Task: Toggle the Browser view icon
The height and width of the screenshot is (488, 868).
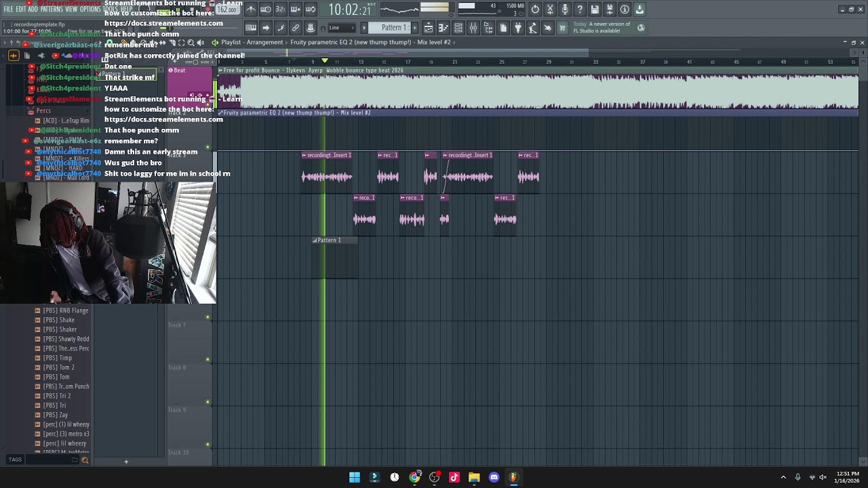Action: click(x=488, y=28)
